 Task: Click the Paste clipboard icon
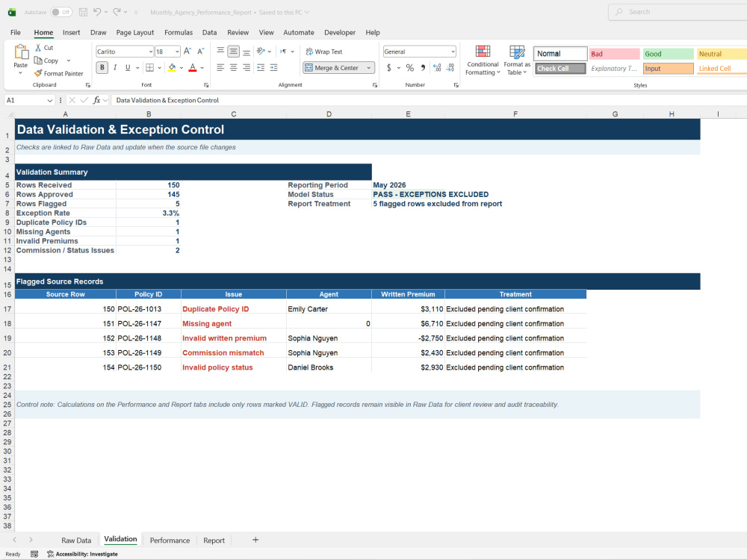click(x=20, y=52)
